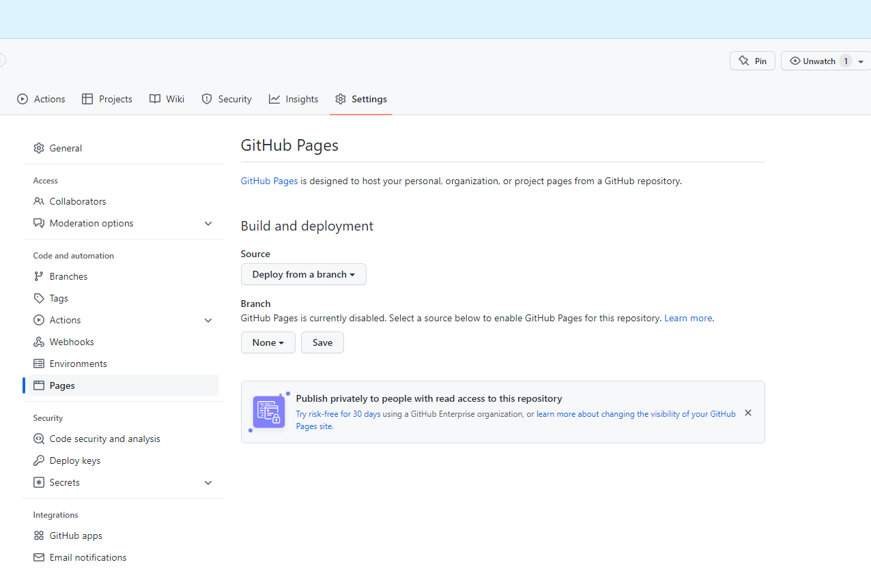Click the Email notifications envelope icon
This screenshot has width=871, height=588.
point(39,557)
